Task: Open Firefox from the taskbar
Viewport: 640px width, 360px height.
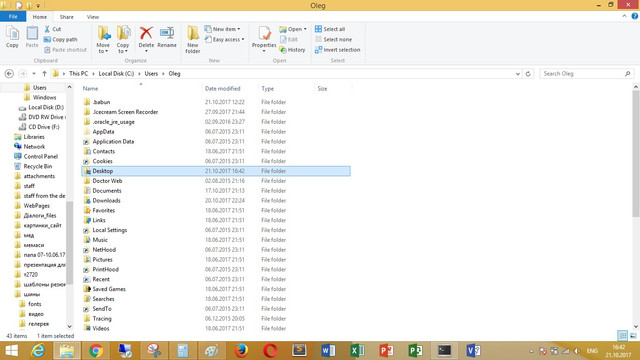Action: pos(241,351)
